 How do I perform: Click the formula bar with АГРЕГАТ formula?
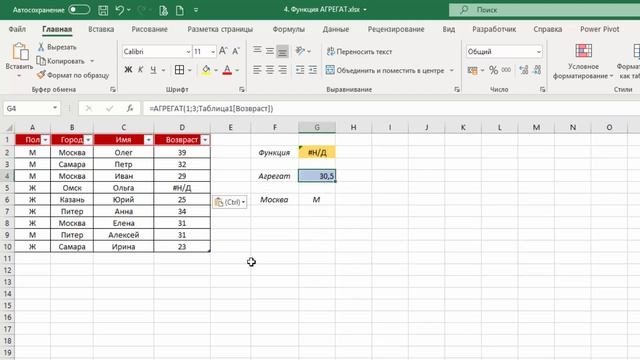392,109
